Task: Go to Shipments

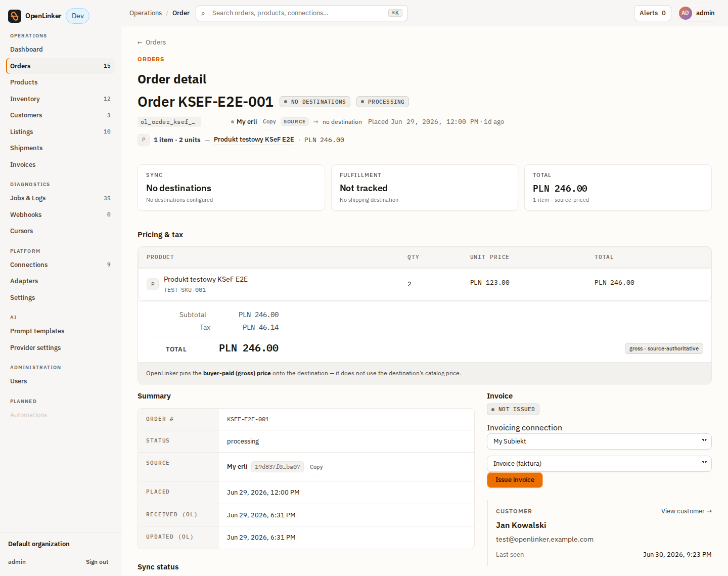Action: [x=60, y=148]
